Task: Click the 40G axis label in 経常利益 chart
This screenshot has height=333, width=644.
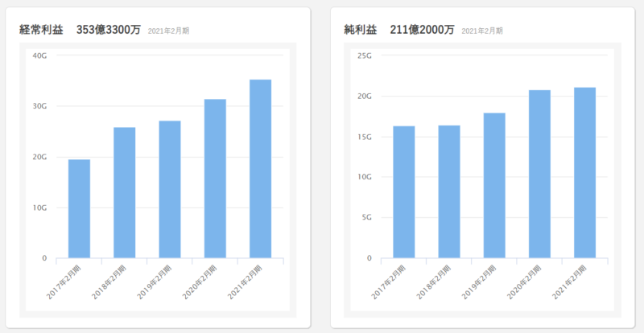Action: (x=39, y=55)
